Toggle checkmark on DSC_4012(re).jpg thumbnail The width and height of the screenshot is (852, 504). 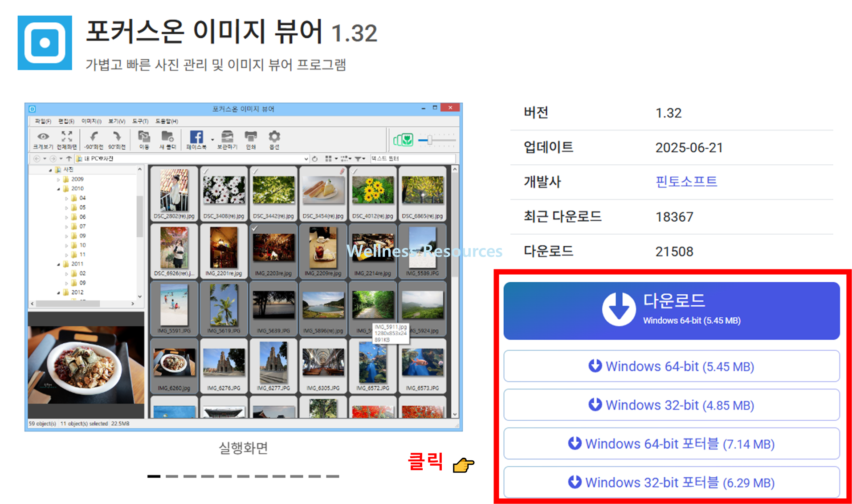point(355,171)
